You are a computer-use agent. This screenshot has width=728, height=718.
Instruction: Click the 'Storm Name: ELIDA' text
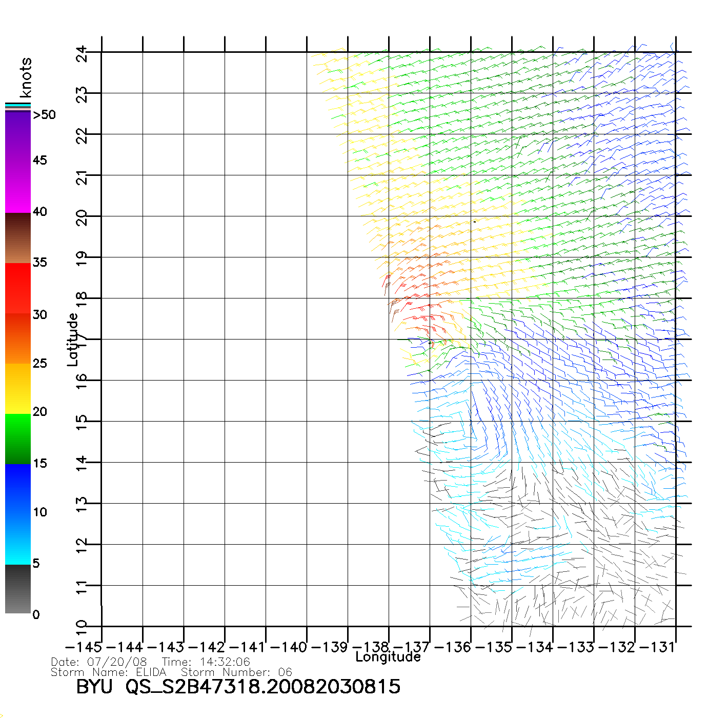pos(109,672)
